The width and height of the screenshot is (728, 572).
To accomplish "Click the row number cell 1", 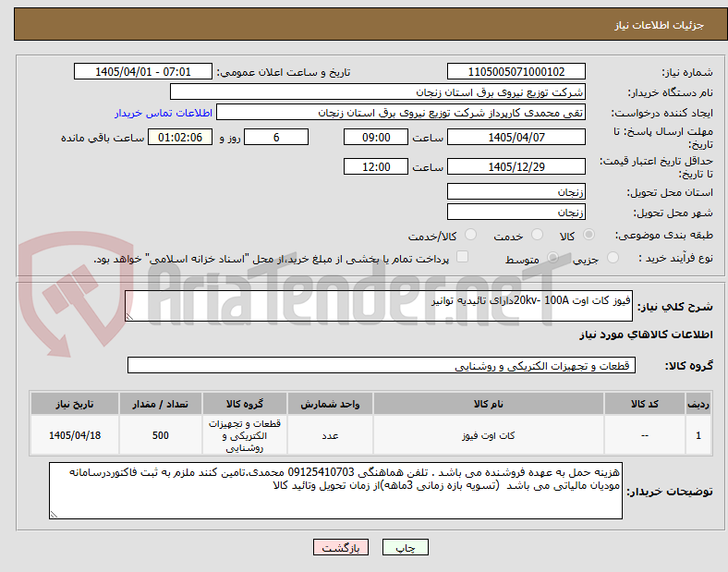I will [698, 435].
